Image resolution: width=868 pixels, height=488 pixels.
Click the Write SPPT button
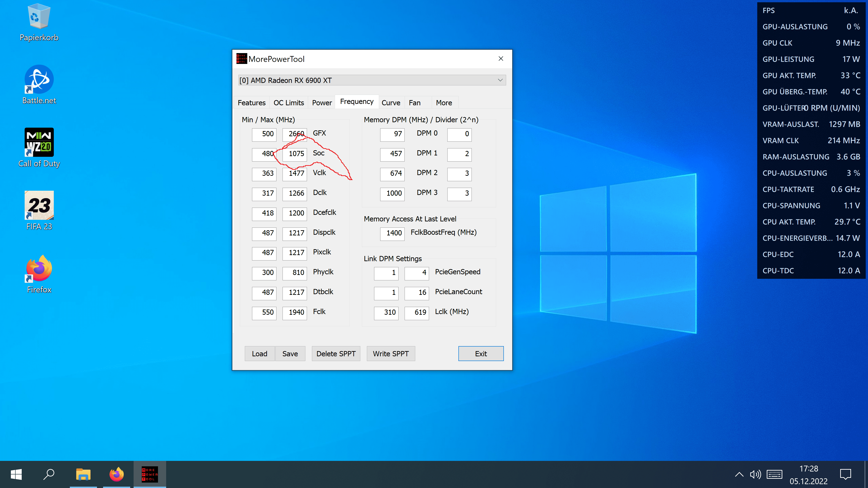391,354
